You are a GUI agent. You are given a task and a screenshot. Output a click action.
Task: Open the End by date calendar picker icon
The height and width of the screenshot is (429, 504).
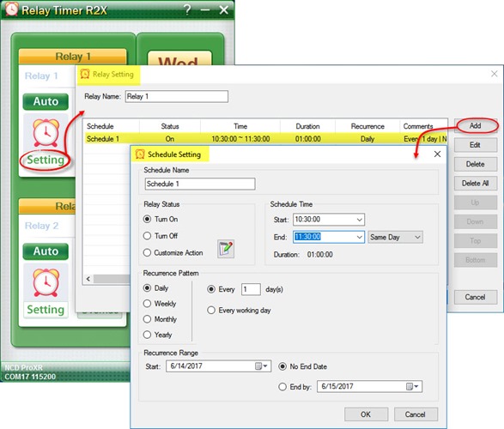click(412, 386)
